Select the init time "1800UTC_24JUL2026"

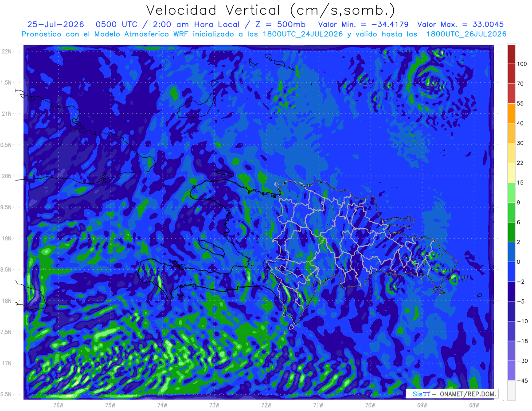[x=302, y=34]
